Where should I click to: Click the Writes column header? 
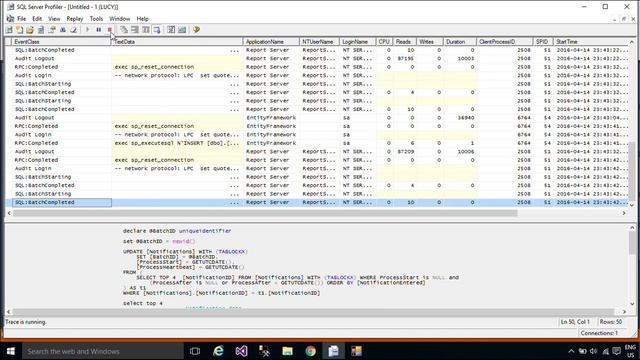(x=429, y=42)
